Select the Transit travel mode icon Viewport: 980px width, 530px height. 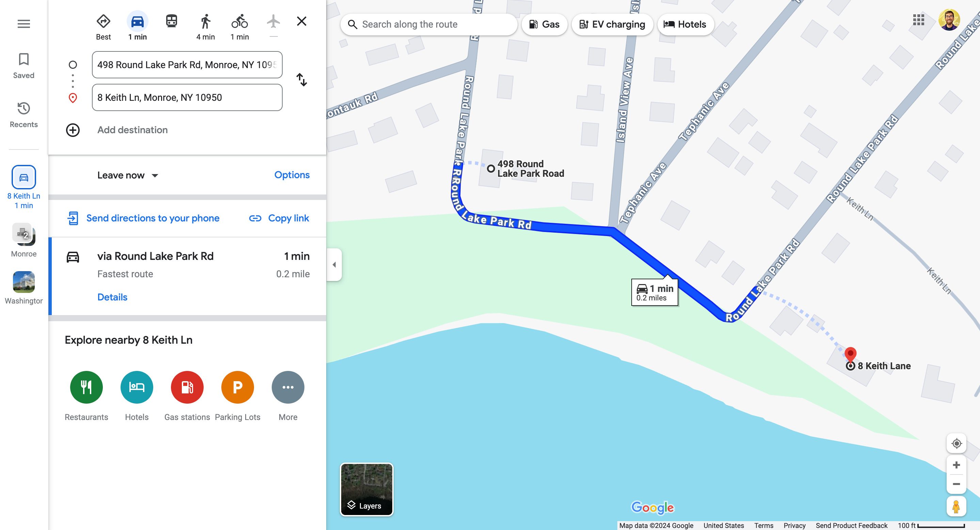coord(172,21)
